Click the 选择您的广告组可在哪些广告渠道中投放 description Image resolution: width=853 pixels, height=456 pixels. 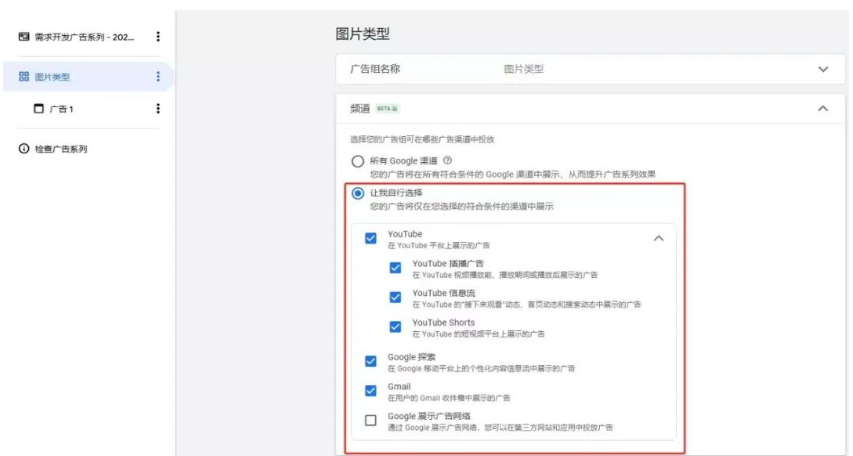pos(422,139)
